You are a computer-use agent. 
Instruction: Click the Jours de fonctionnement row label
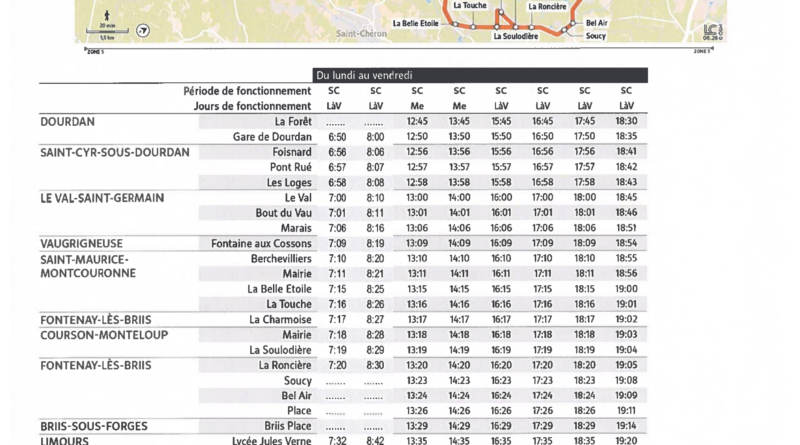252,106
